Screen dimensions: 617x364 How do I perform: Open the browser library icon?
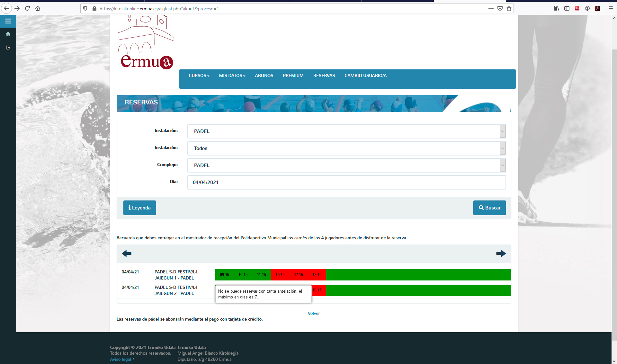[557, 8]
